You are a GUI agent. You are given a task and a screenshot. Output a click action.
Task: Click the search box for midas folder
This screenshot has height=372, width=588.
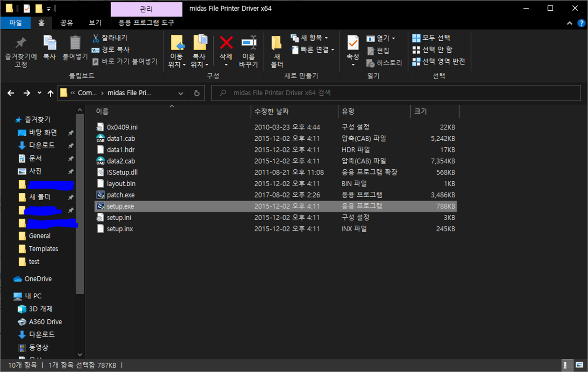[x=396, y=93]
